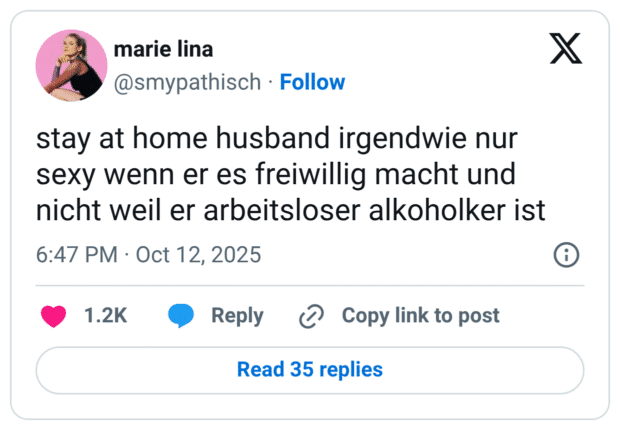Click the 6:47 PM timestamp

pos(77,255)
